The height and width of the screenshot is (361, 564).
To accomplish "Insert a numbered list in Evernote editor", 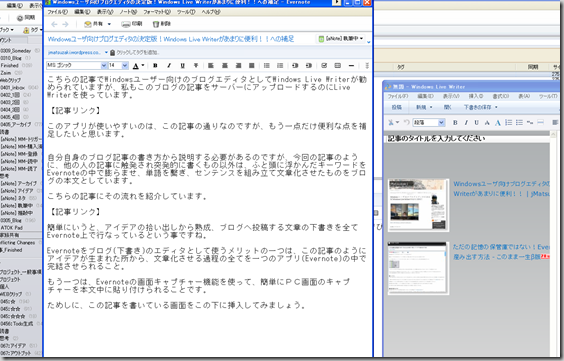I will pos(280,65).
